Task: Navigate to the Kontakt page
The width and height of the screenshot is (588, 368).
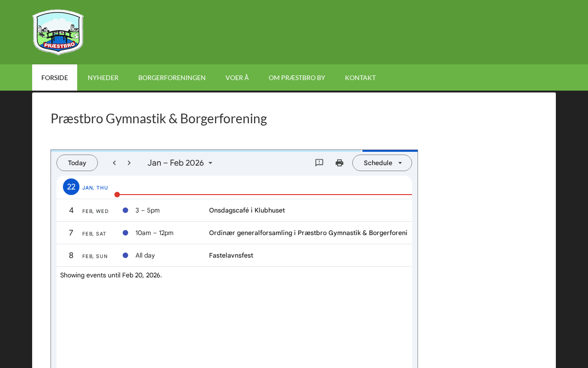Action: [x=360, y=78]
